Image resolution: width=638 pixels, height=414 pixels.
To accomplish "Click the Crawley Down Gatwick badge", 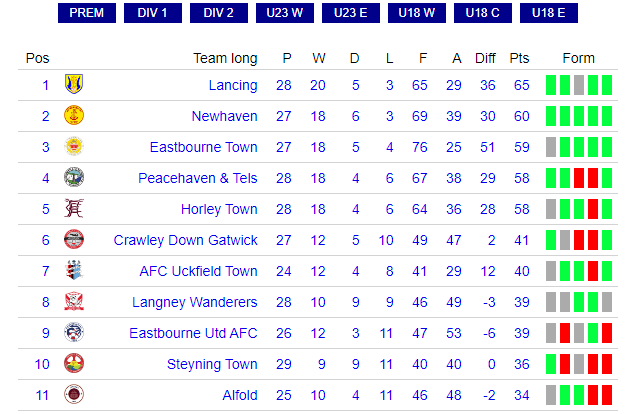I will point(74,239).
